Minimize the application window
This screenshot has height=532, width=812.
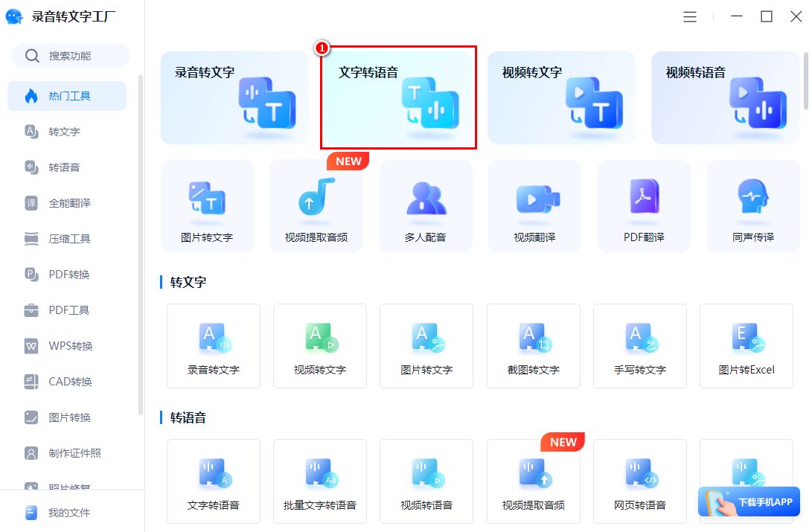(x=736, y=16)
